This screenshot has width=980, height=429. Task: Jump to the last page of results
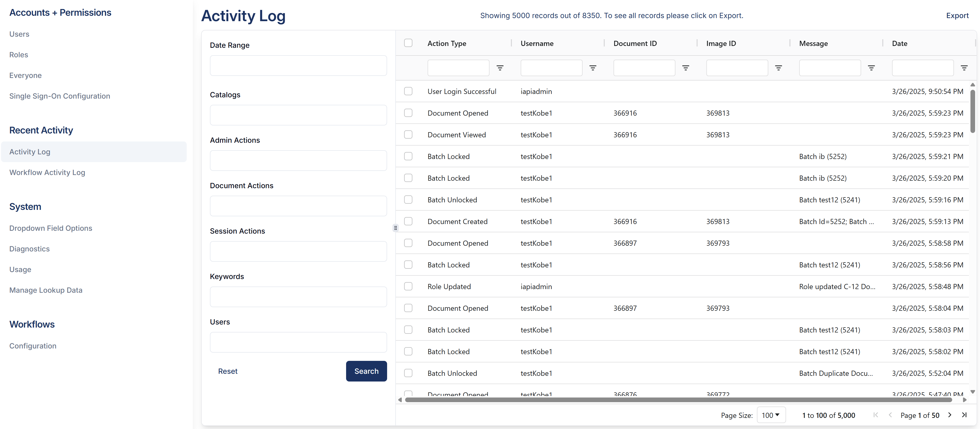coord(964,415)
